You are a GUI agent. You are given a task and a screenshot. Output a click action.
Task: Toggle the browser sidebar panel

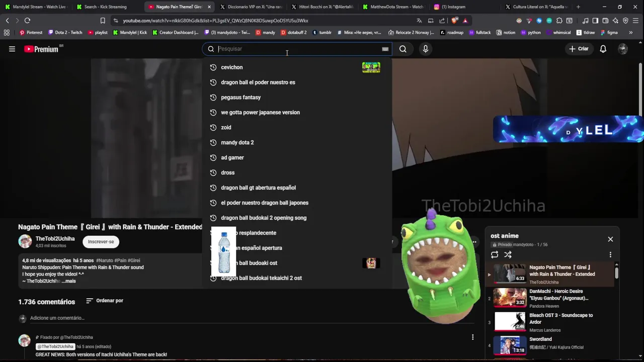click(595, 21)
